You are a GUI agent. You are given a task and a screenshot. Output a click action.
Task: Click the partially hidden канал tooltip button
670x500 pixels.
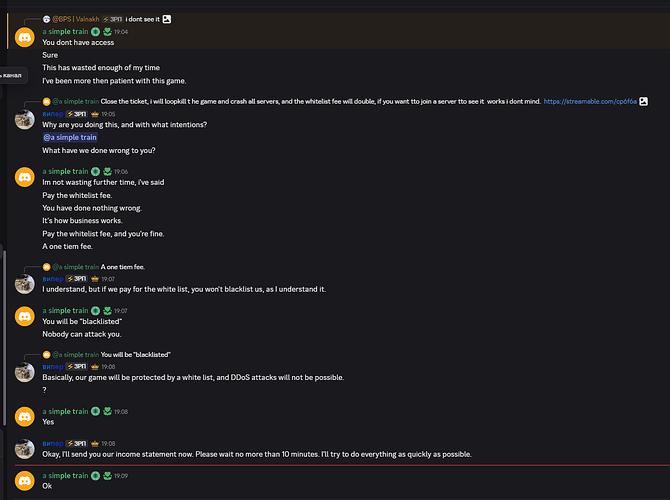coord(13,76)
